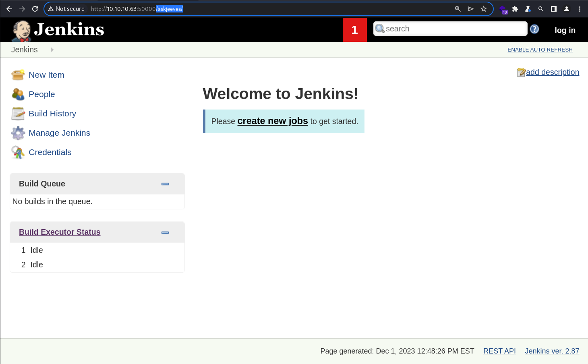Screen dimensions: 588x364
Task: Focus the Jenkins search field
Action: click(x=450, y=29)
